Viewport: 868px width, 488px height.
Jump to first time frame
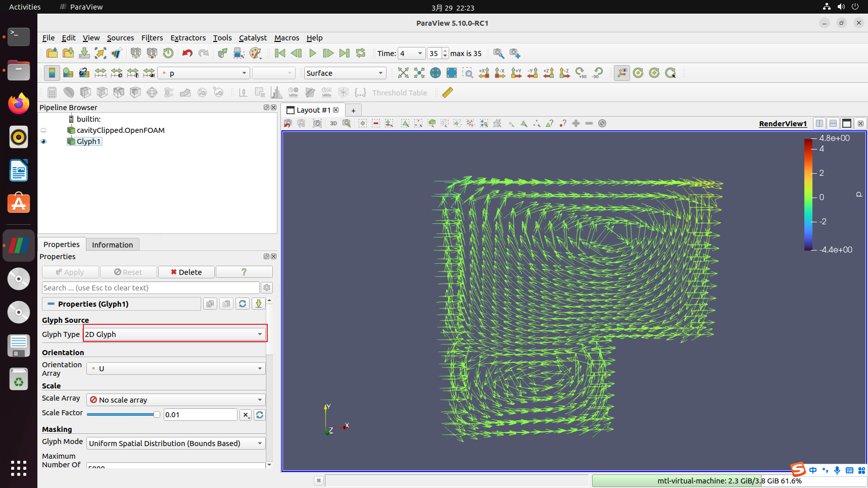click(280, 53)
